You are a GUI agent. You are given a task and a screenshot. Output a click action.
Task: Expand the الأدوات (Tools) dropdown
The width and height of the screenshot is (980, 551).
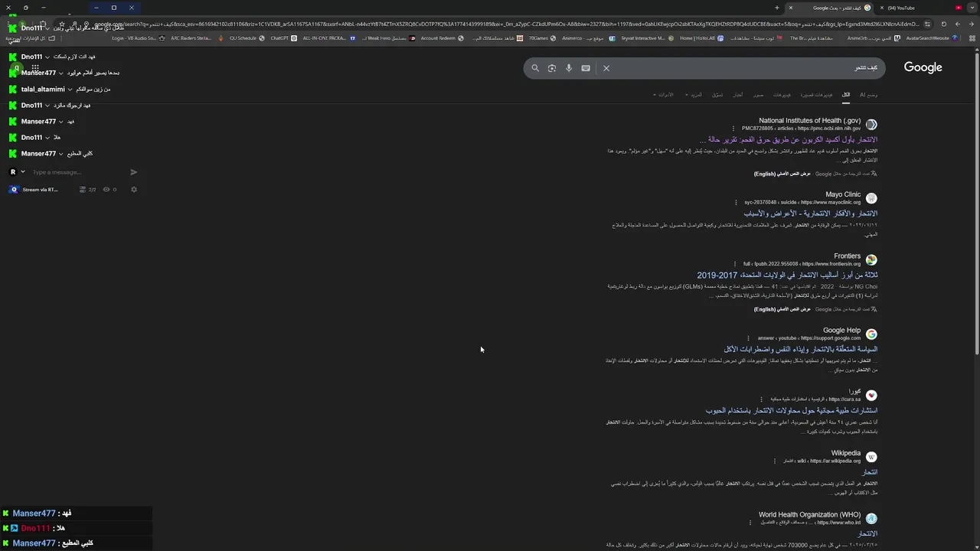pos(664,95)
